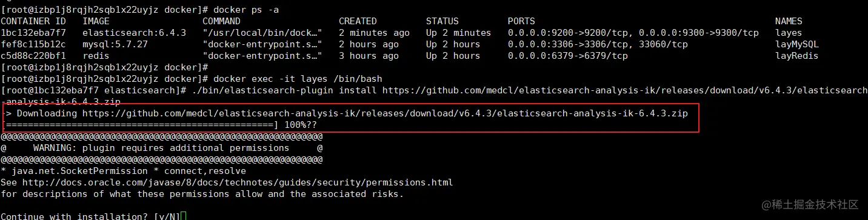Click the mysql:5.7.27 image name
Screen dimensions: 868x220
pyautogui.click(x=115, y=44)
